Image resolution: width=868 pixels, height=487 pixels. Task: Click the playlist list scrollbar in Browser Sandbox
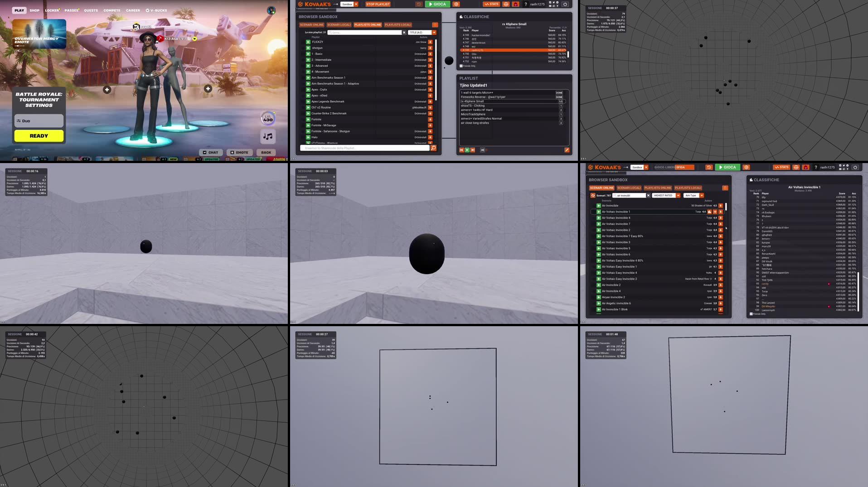click(436, 70)
